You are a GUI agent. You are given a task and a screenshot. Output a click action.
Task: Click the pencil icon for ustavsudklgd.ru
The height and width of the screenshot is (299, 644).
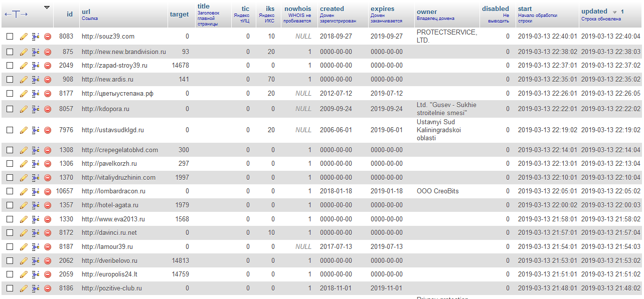pyautogui.click(x=24, y=130)
